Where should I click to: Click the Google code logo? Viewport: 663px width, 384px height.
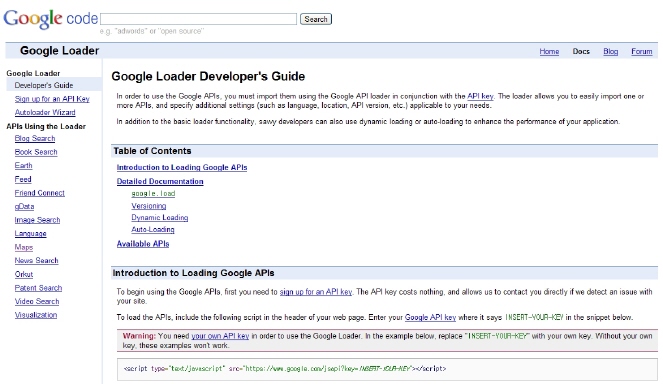pyautogui.click(x=51, y=19)
